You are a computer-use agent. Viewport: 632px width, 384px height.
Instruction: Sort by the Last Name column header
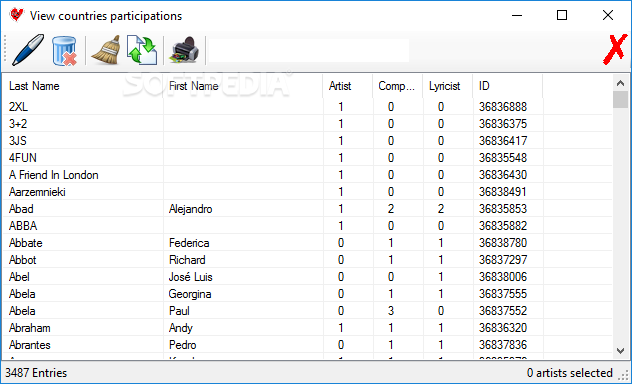(x=83, y=86)
